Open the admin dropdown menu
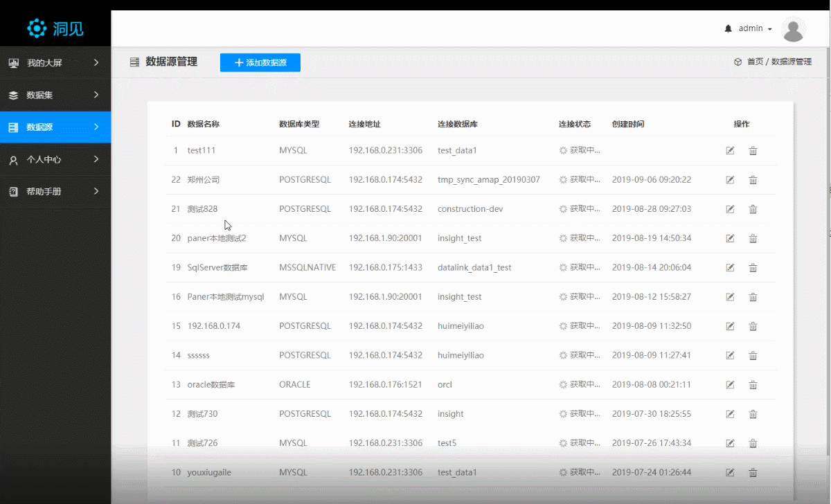The width and height of the screenshot is (831, 504). (755, 29)
